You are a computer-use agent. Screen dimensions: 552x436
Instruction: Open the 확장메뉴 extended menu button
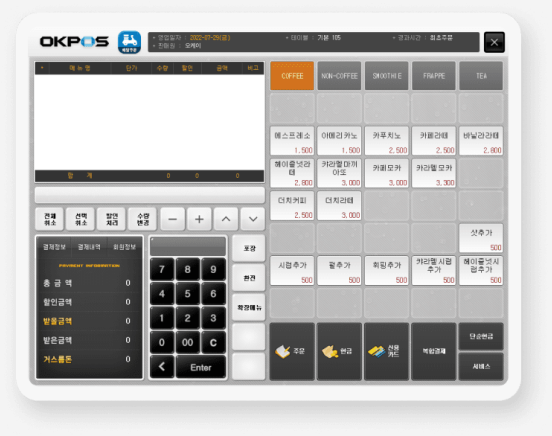(x=249, y=307)
